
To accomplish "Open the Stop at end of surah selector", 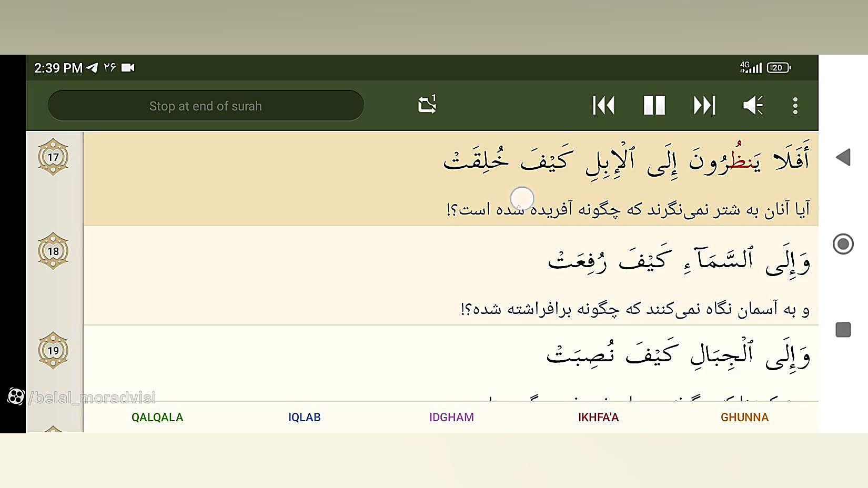I will tap(206, 106).
